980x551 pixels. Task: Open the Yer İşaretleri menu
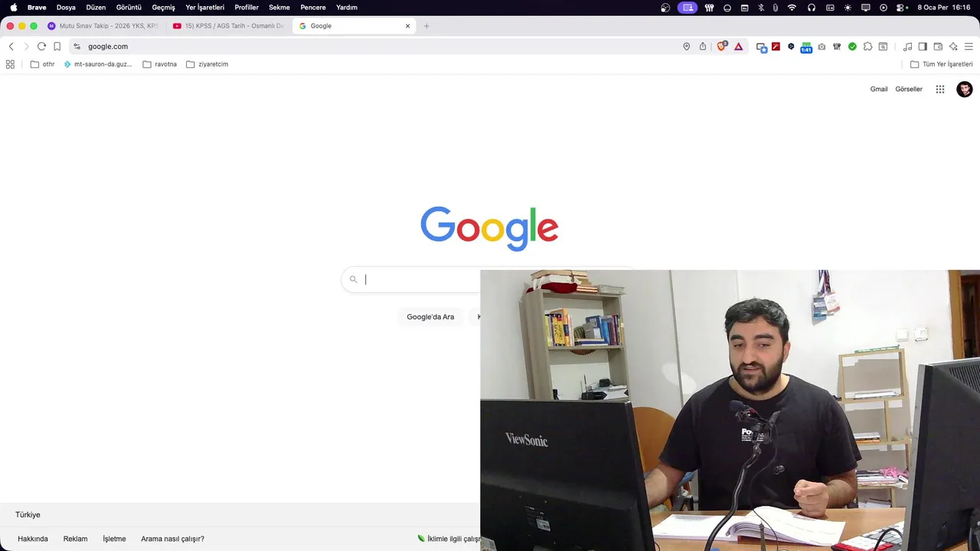[x=204, y=8]
